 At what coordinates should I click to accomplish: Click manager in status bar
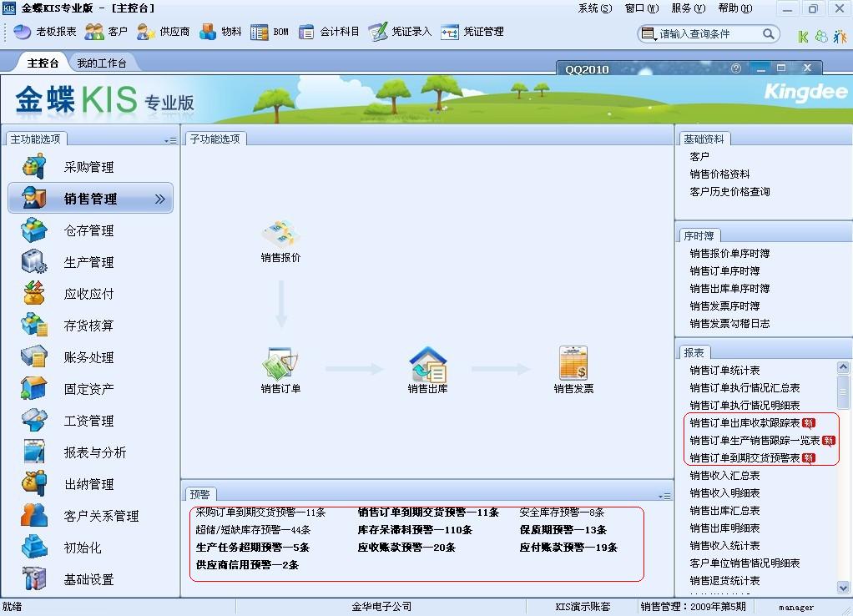coord(796,608)
